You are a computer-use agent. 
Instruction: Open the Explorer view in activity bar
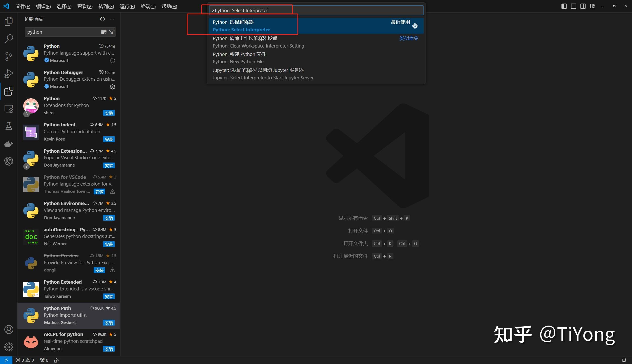(x=9, y=21)
